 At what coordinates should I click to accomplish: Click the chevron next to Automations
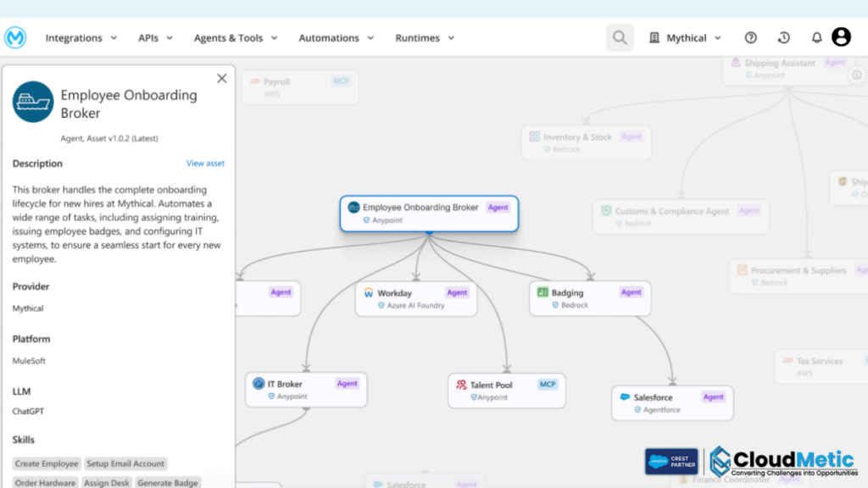click(x=371, y=38)
